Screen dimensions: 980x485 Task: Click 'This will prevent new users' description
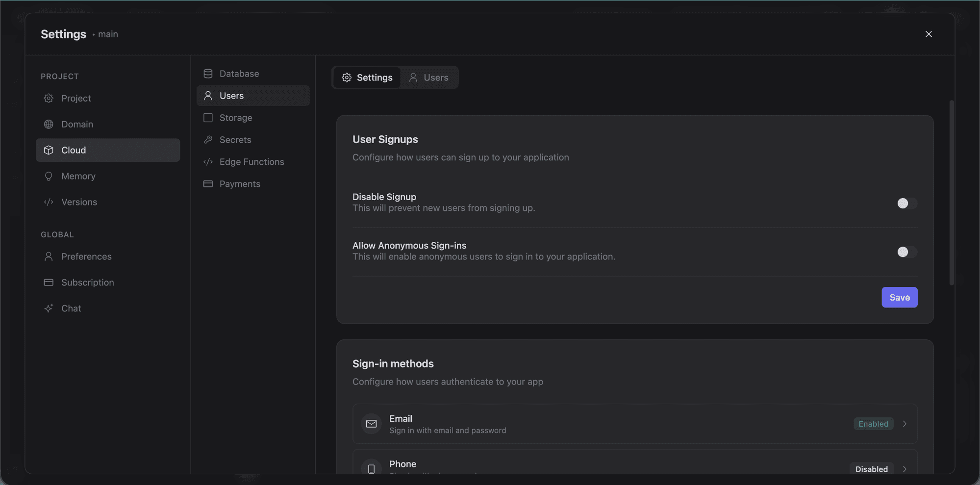(x=444, y=208)
